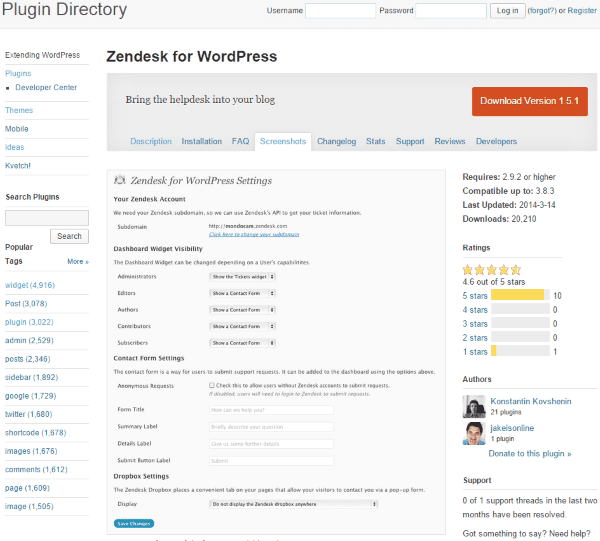Switch to the Description tab
The height and width of the screenshot is (541, 600).
point(151,141)
